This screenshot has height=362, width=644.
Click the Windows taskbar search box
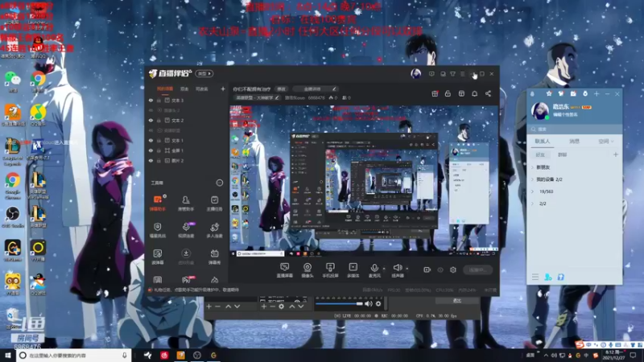pyautogui.click(x=74, y=356)
